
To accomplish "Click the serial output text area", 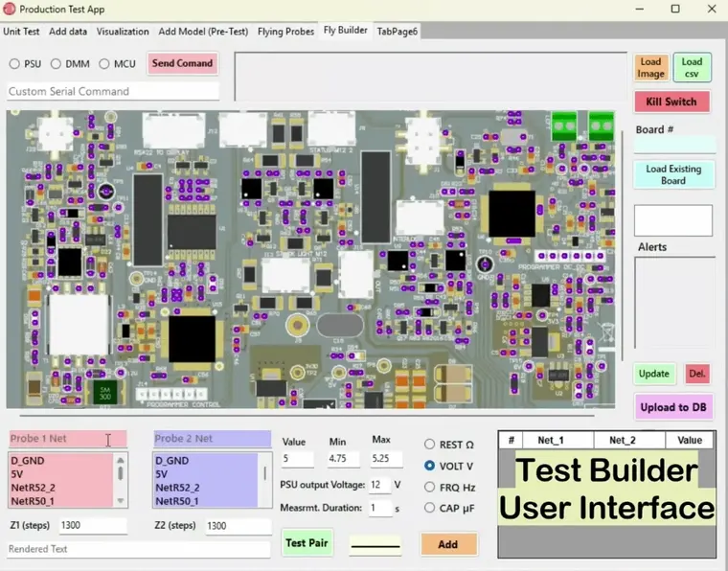I will tap(431, 77).
